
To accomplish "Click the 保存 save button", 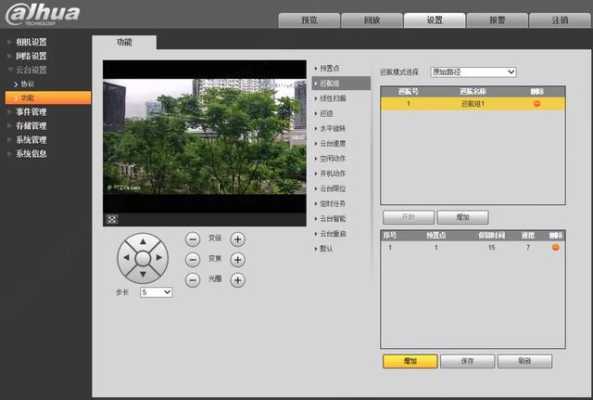I will pyautogui.click(x=467, y=361).
